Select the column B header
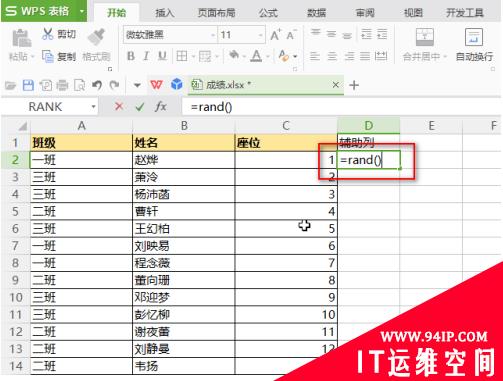503x381 pixels. click(184, 126)
